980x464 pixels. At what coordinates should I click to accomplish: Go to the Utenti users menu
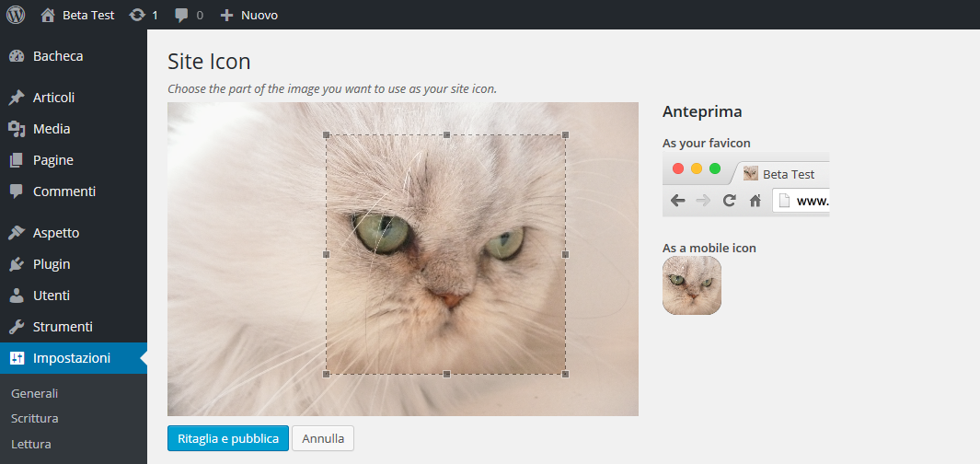pyautogui.click(x=52, y=296)
